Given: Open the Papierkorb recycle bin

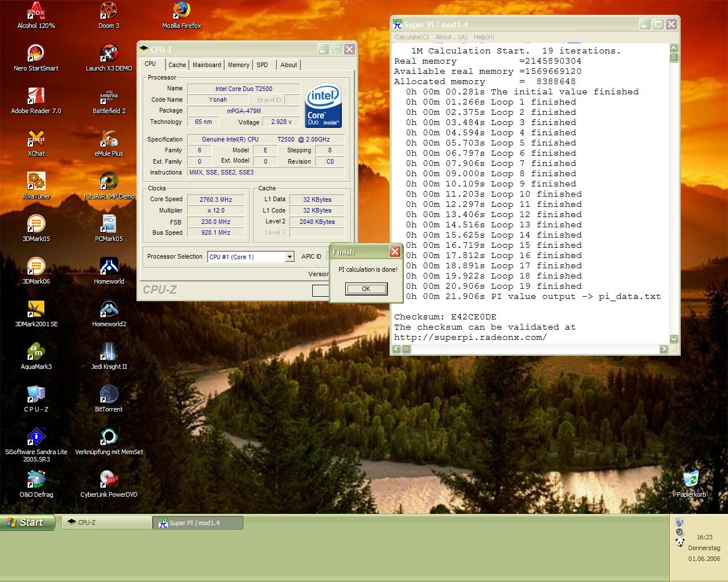Looking at the screenshot, I should [691, 480].
